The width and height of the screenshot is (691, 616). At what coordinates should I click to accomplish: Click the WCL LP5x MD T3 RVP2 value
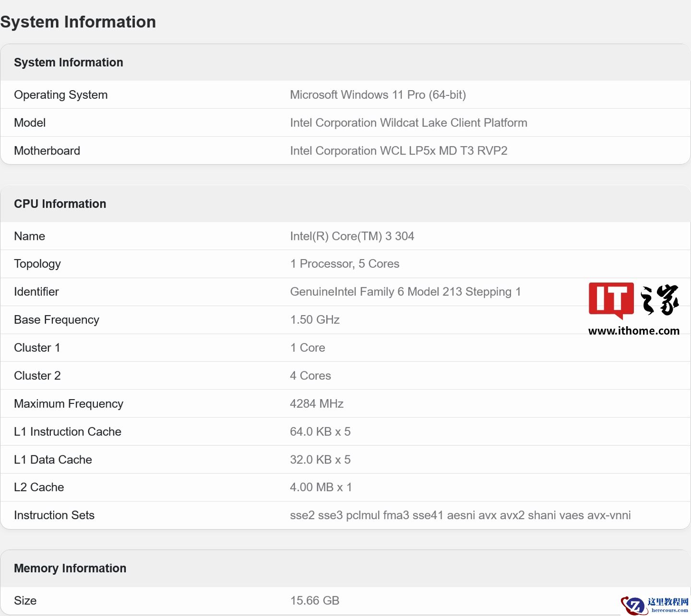pyautogui.click(x=399, y=151)
